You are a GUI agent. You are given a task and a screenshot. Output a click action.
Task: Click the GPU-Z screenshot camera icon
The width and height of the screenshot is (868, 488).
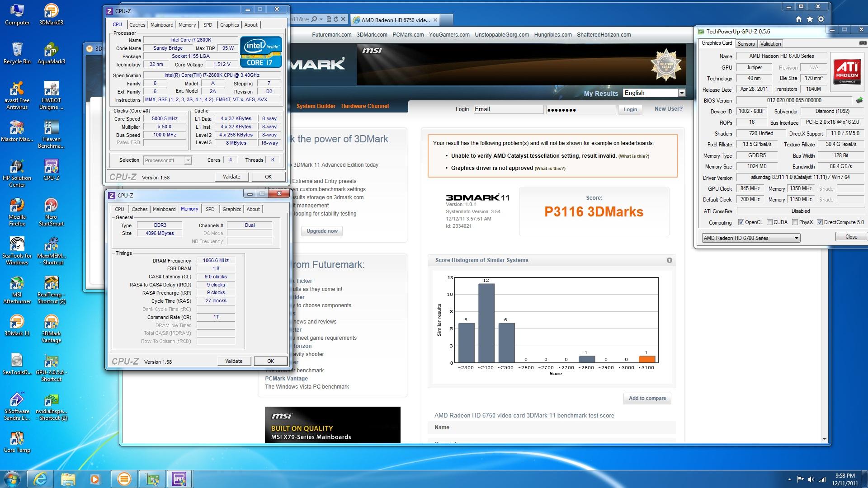pos(863,43)
